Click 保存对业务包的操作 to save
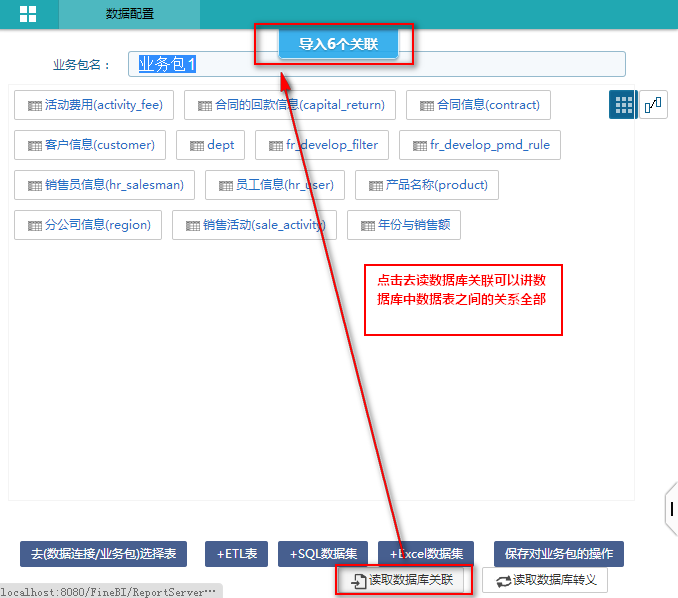 pyautogui.click(x=558, y=554)
